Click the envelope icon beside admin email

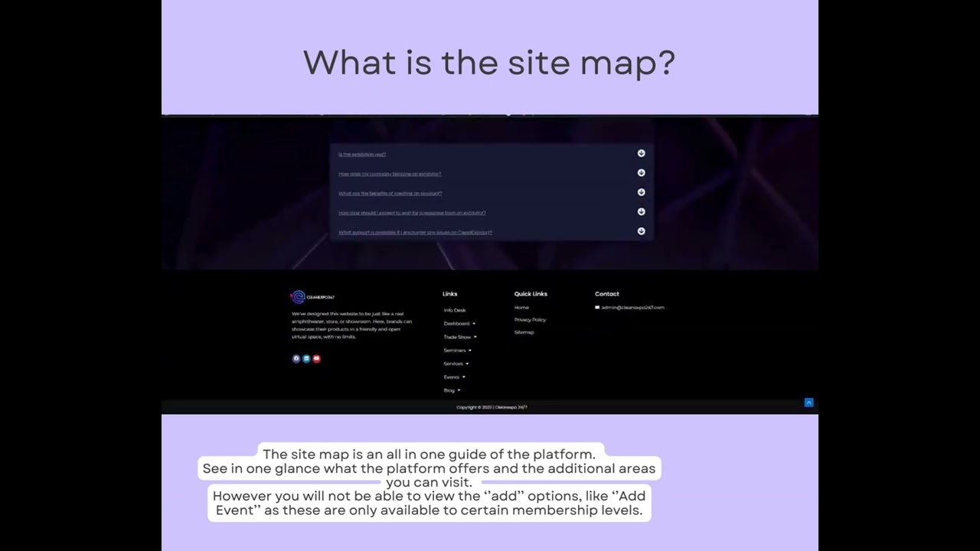597,308
